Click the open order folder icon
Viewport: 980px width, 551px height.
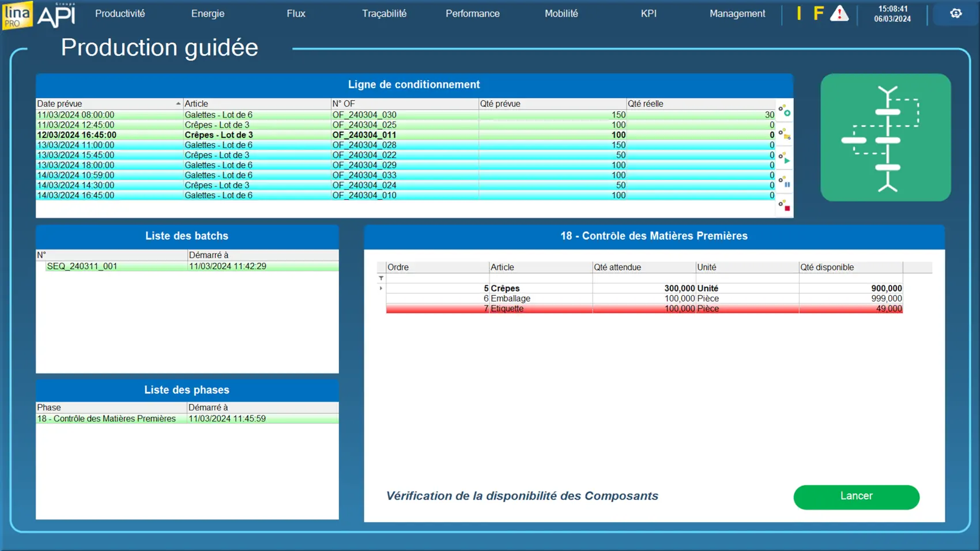[785, 135]
